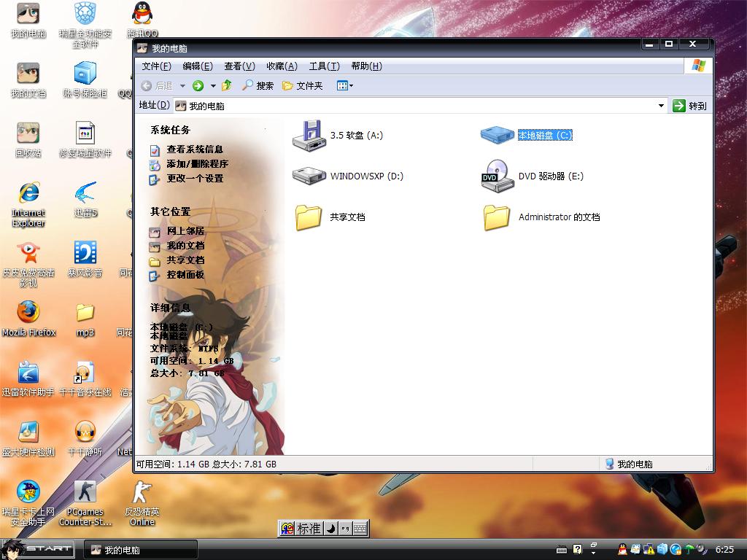Select the 本地磁盘 (C:) drive icon

pyautogui.click(x=497, y=135)
